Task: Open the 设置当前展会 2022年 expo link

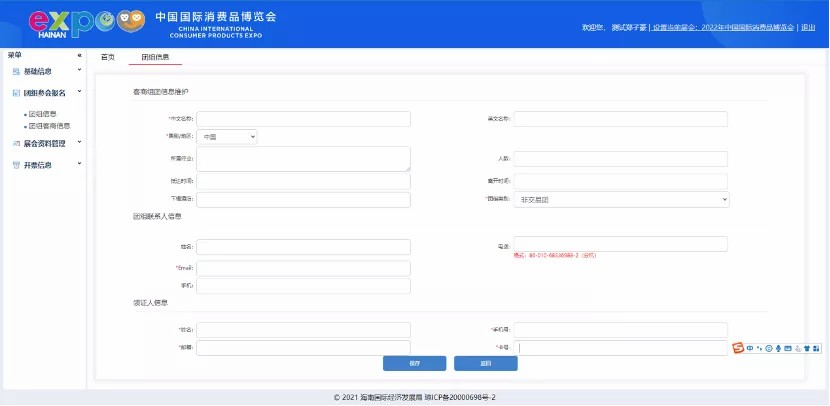Action: 724,28
